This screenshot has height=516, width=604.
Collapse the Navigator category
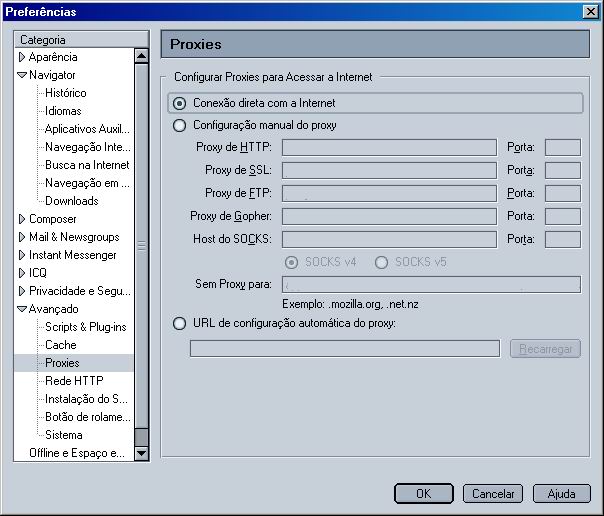pyautogui.click(x=22, y=75)
